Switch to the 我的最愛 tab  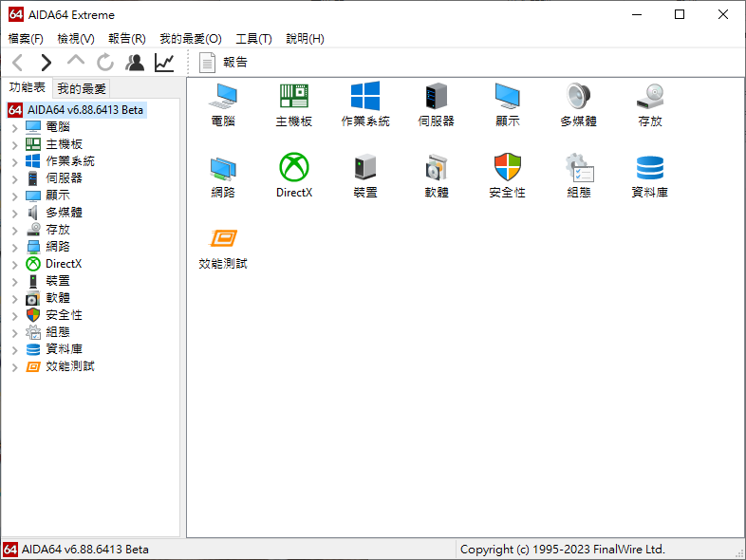(x=82, y=88)
